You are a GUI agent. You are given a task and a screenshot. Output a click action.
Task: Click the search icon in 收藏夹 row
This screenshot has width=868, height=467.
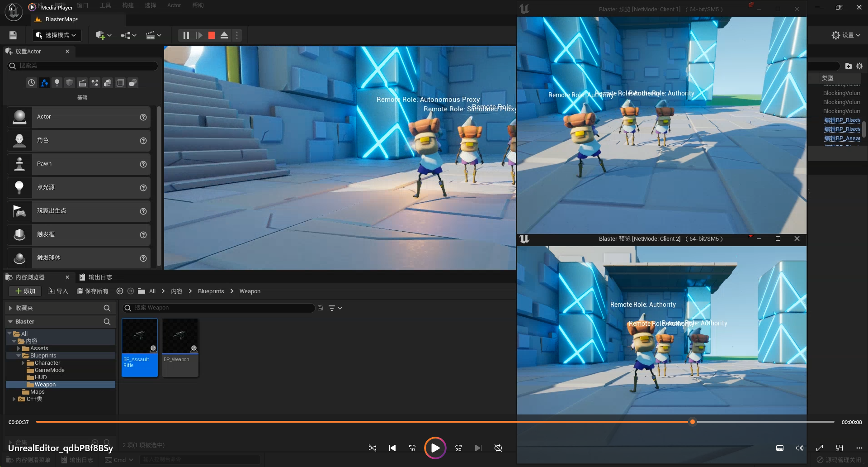(107, 308)
